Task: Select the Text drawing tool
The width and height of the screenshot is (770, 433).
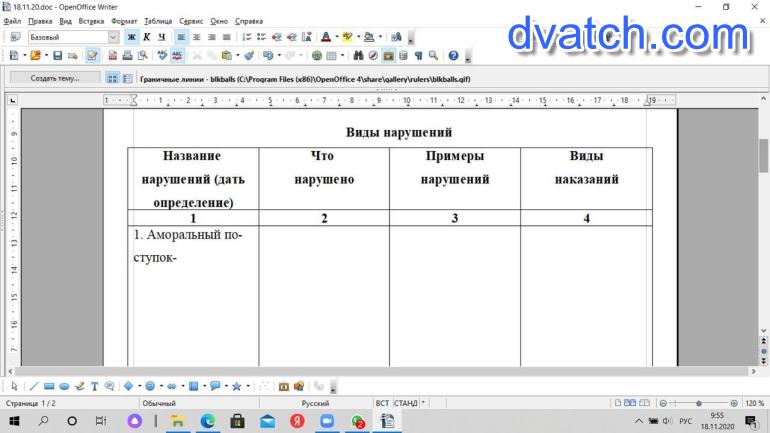Action: tap(95, 385)
